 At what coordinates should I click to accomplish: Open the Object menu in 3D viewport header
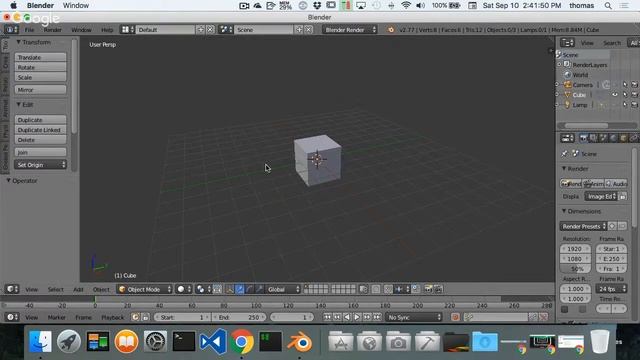(101, 289)
